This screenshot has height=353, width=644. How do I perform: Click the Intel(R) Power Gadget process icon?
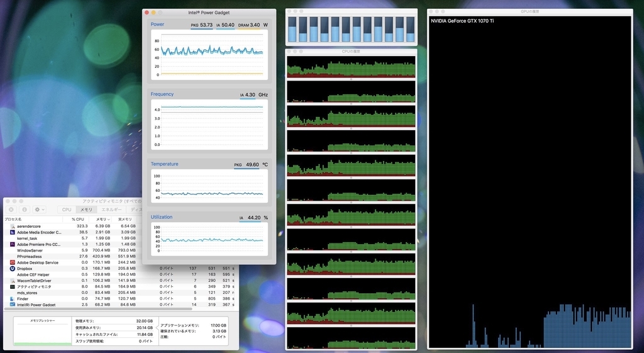(x=13, y=305)
